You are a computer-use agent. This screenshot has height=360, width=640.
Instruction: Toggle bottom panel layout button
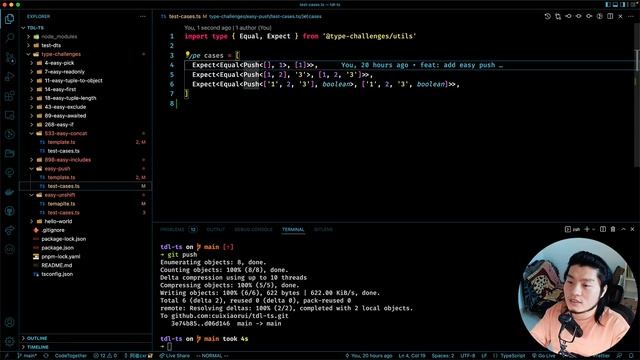[615, 4]
